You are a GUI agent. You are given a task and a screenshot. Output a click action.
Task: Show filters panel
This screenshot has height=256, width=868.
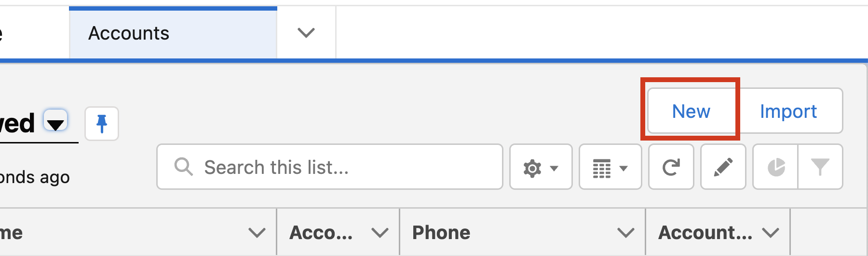[x=820, y=167]
